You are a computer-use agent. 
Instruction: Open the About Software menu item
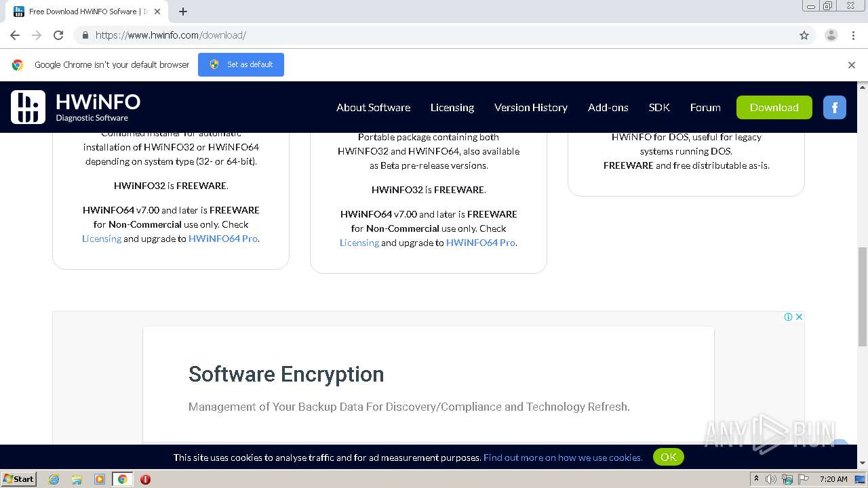[373, 107]
